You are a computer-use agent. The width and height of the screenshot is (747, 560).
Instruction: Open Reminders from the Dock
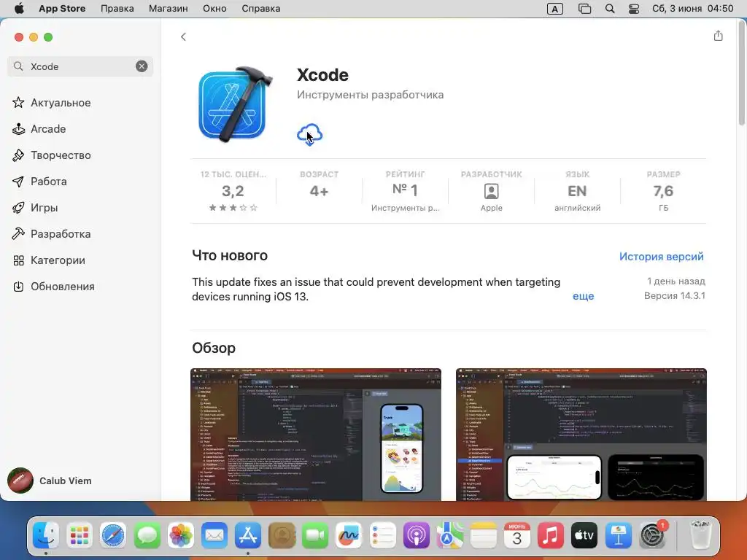(x=382, y=535)
